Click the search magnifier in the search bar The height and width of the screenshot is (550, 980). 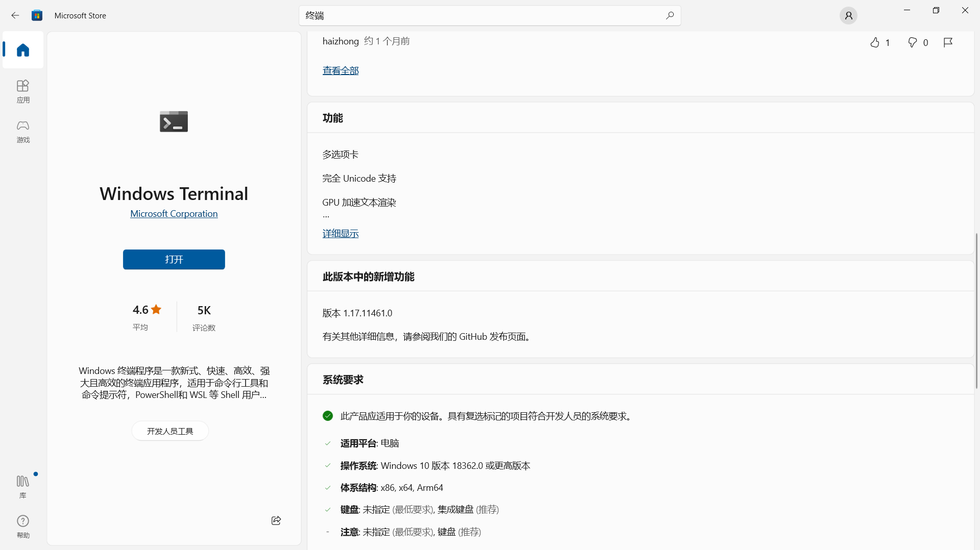pyautogui.click(x=670, y=15)
